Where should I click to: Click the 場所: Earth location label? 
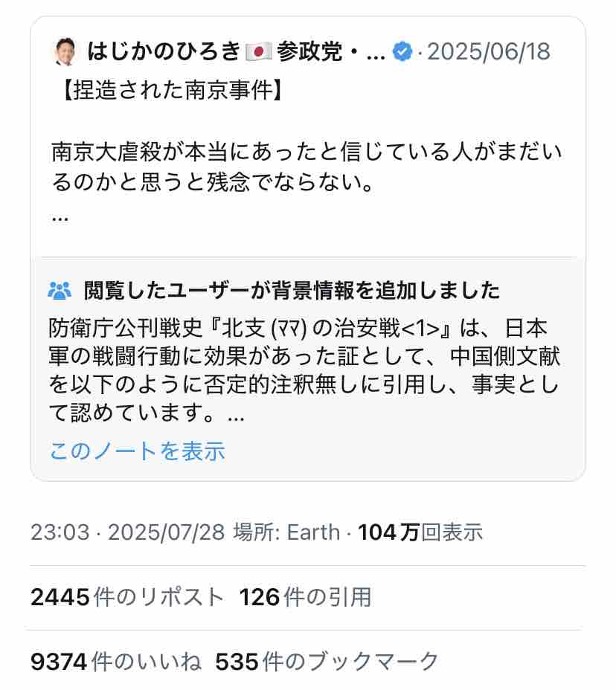[x=286, y=532]
